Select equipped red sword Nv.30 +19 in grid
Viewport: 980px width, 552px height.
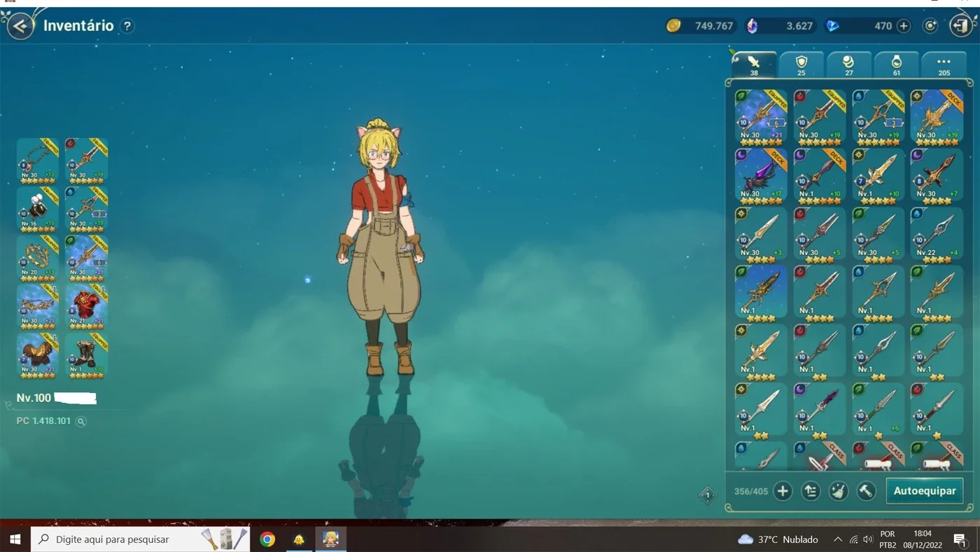pos(820,116)
